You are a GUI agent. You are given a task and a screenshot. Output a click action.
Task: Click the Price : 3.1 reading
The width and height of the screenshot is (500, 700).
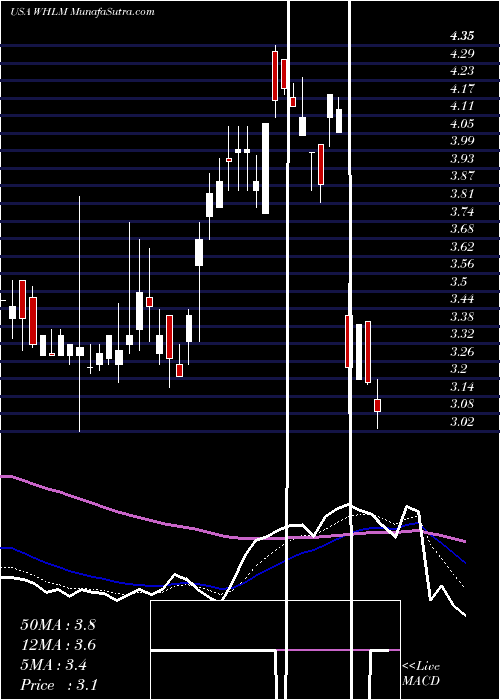click(58, 685)
